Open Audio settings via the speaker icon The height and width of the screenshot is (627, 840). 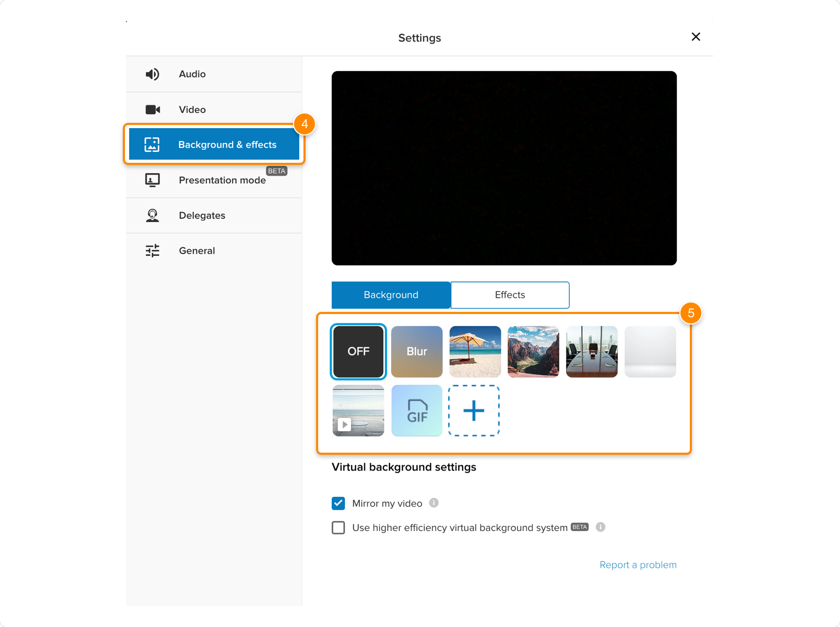click(x=152, y=74)
